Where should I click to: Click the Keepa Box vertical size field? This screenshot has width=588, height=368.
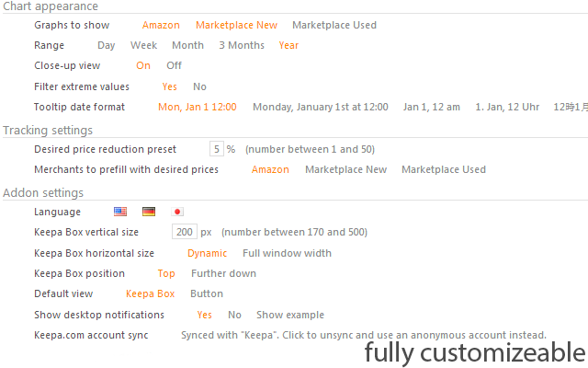coord(184,232)
